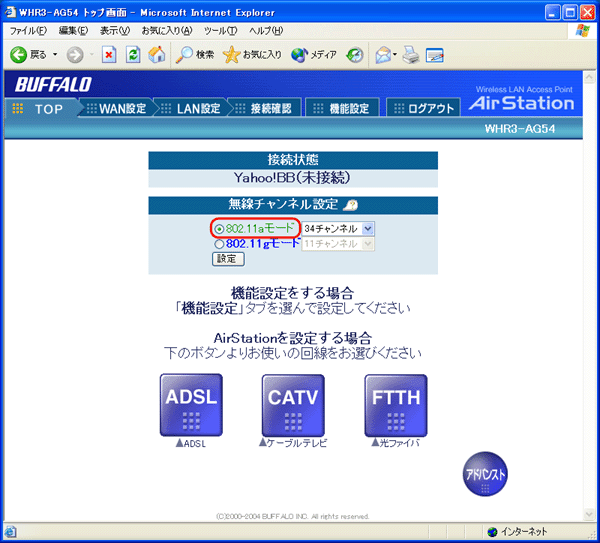Switch to the WAN設定 tab
This screenshot has width=600, height=543.
pyautogui.click(x=117, y=109)
